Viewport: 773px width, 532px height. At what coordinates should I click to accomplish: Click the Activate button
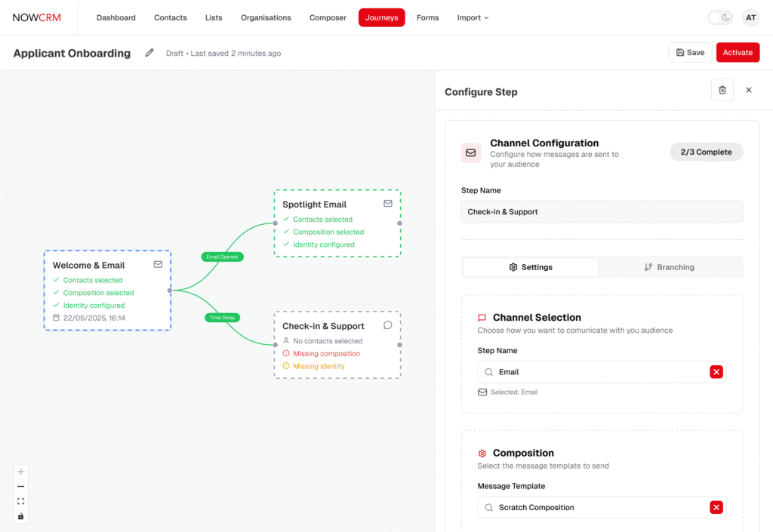738,53
